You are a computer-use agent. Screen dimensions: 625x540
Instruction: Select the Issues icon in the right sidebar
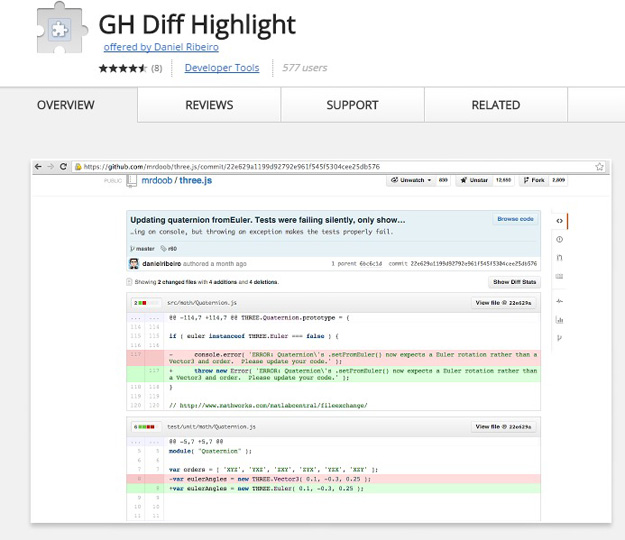point(560,240)
